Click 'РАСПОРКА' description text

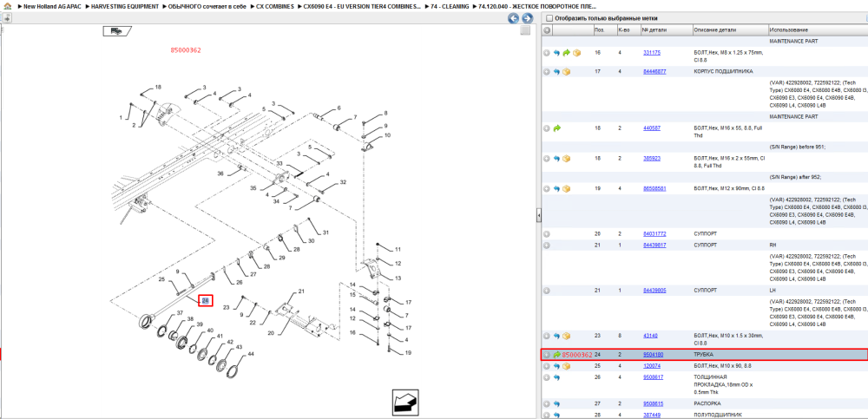707,404
